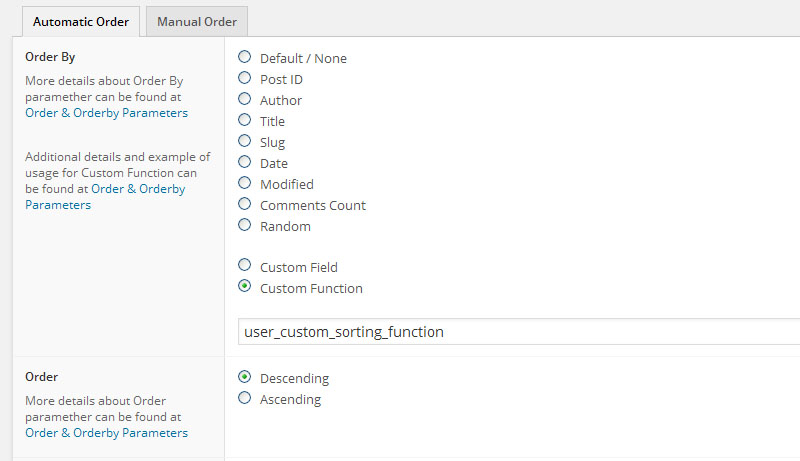Choose the Custom Field option
The width and height of the screenshot is (800, 461).
tap(244, 265)
